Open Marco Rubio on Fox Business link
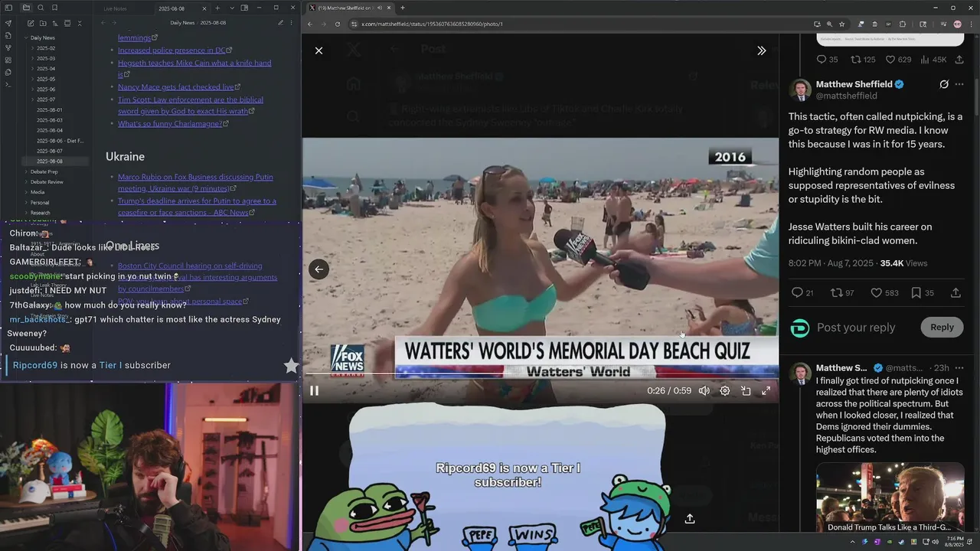This screenshot has height=551, width=980. tap(195, 182)
